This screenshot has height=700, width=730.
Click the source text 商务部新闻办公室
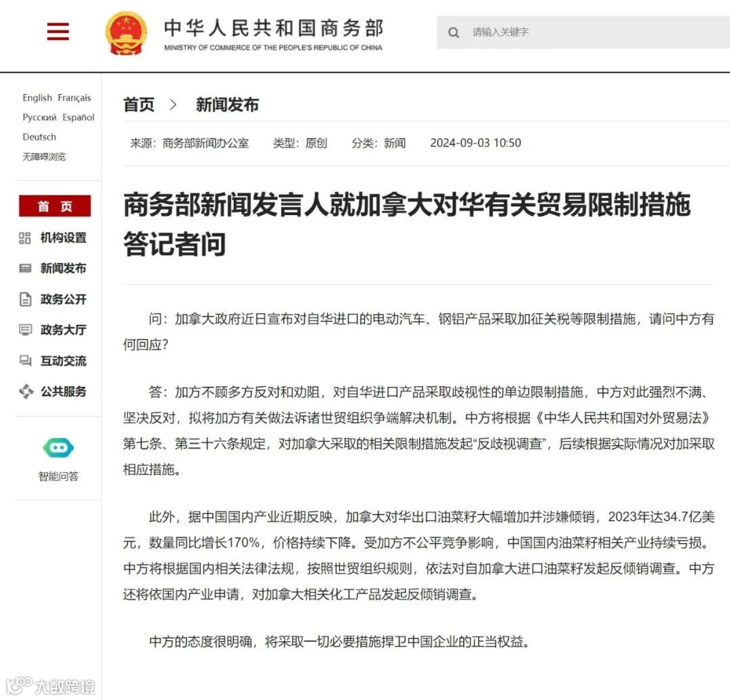205,143
